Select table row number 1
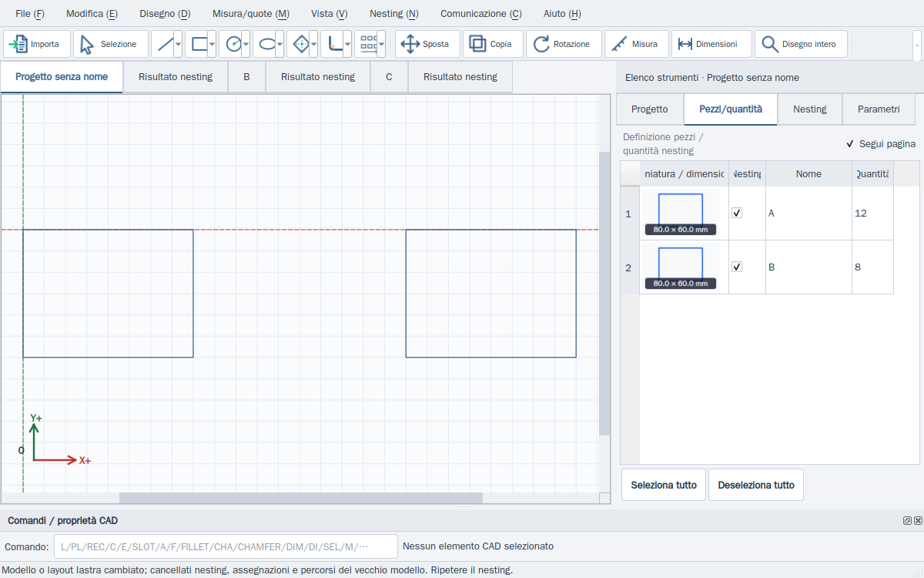The image size is (924, 578). coord(629,213)
